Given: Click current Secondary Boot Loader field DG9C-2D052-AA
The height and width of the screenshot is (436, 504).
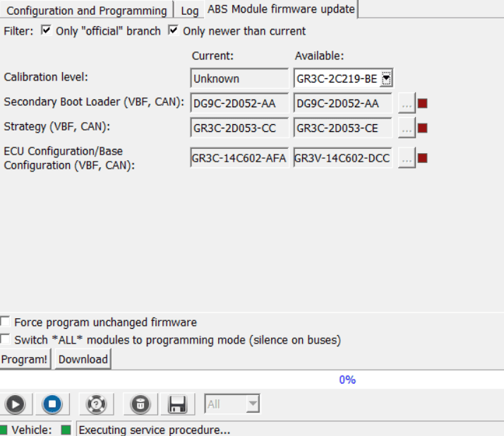Looking at the screenshot, I should point(239,103).
